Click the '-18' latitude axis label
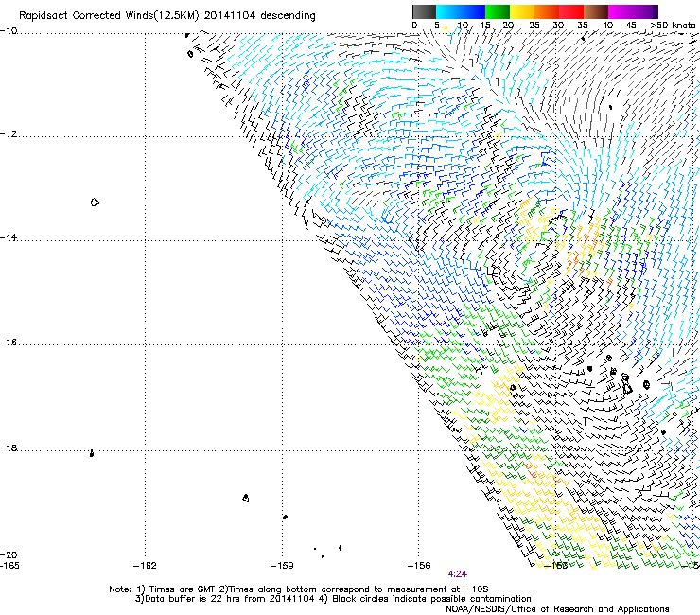The image size is (700, 615). (9, 448)
